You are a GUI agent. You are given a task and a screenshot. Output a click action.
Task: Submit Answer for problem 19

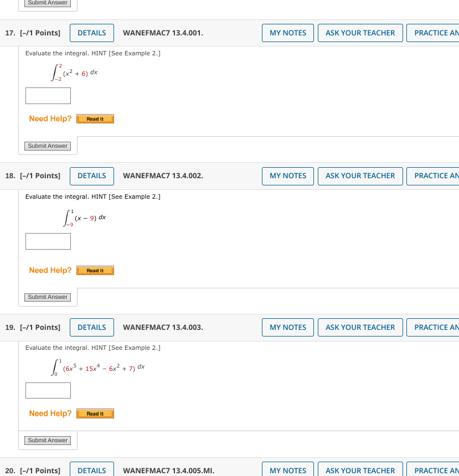(48, 440)
